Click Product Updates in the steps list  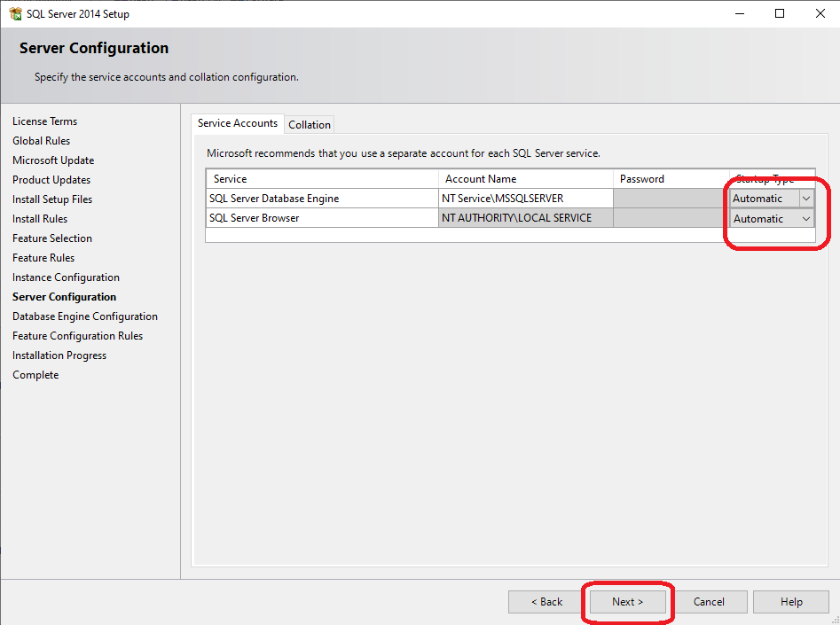pos(51,180)
